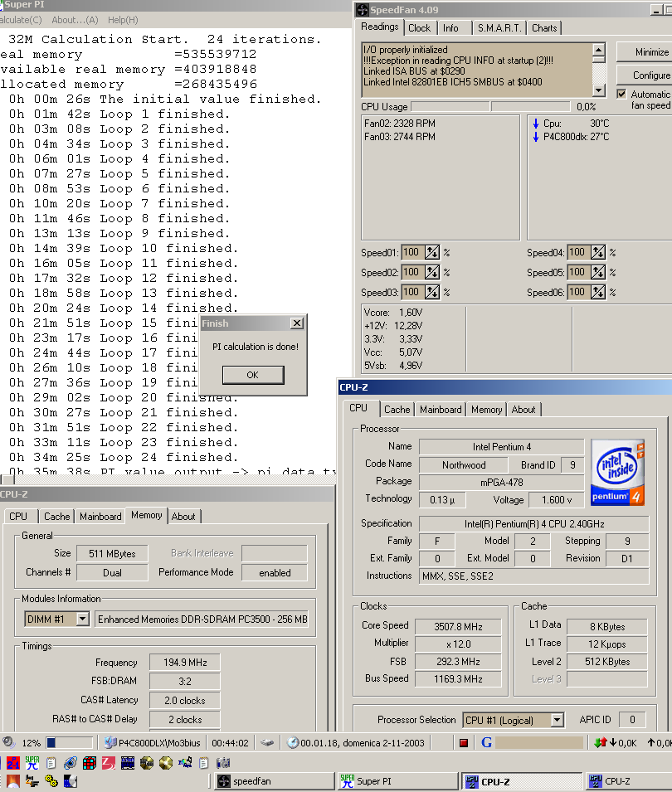The width and height of the screenshot is (672, 792).
Task: Click the Speed01 percentage stepper icon
Action: point(432,252)
